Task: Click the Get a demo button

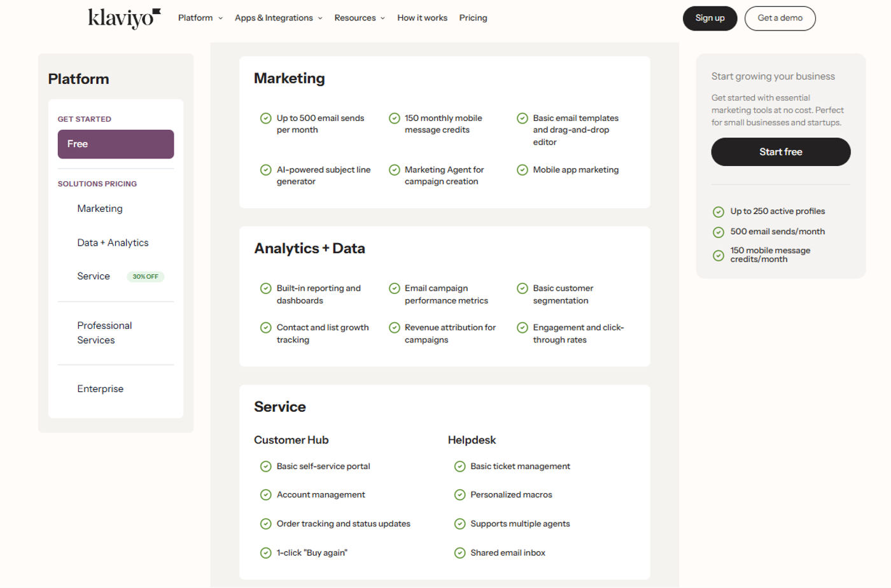Action: click(x=780, y=18)
